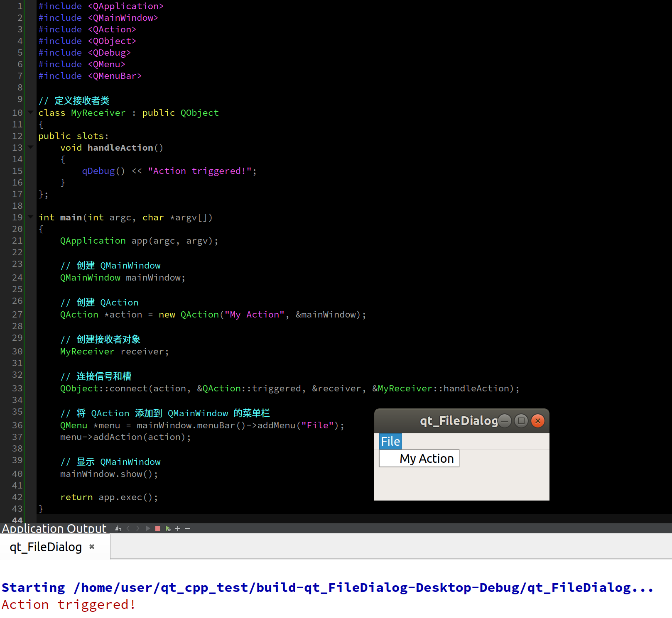Zoom in on output text using plus icon

pyautogui.click(x=178, y=528)
